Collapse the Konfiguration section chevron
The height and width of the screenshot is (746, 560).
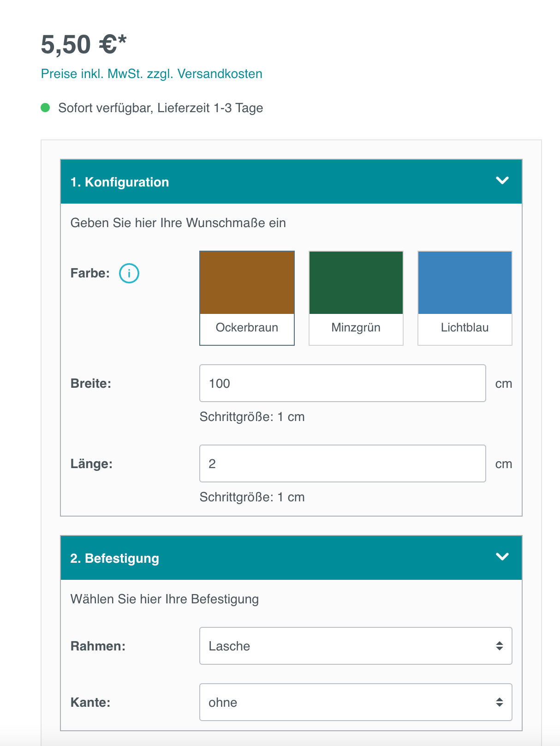point(502,180)
